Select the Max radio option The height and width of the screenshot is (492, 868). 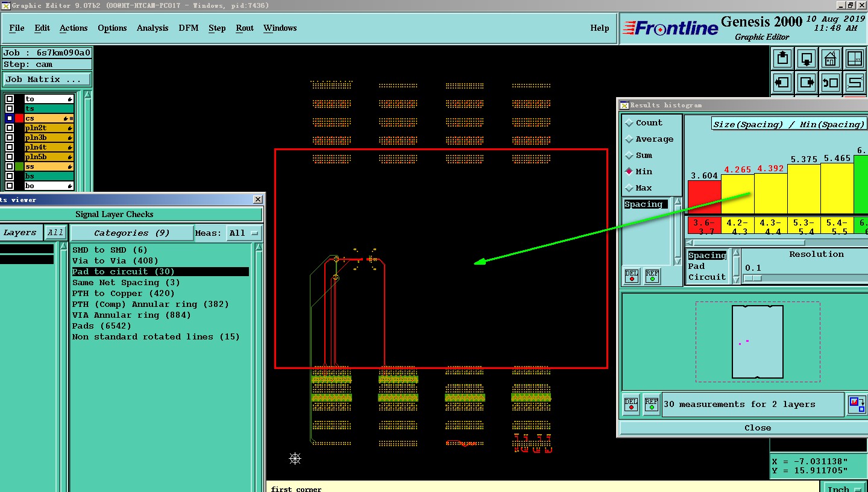tap(630, 188)
